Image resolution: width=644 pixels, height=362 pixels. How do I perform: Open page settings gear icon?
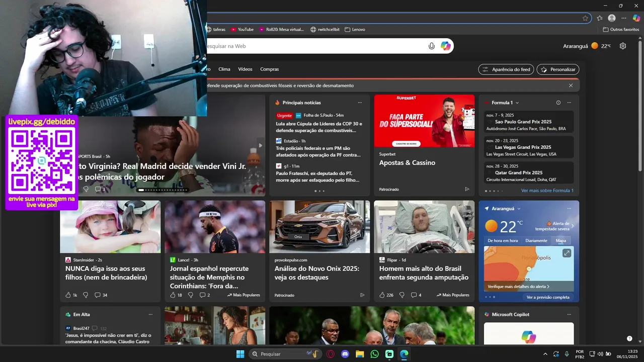coord(623,46)
